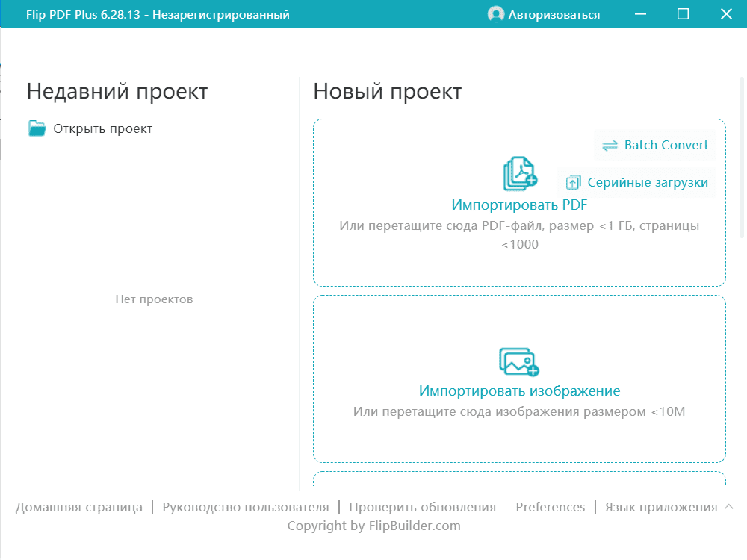747x560 pixels.
Task: Click the 'Нет проектов' text
Action: click(154, 299)
